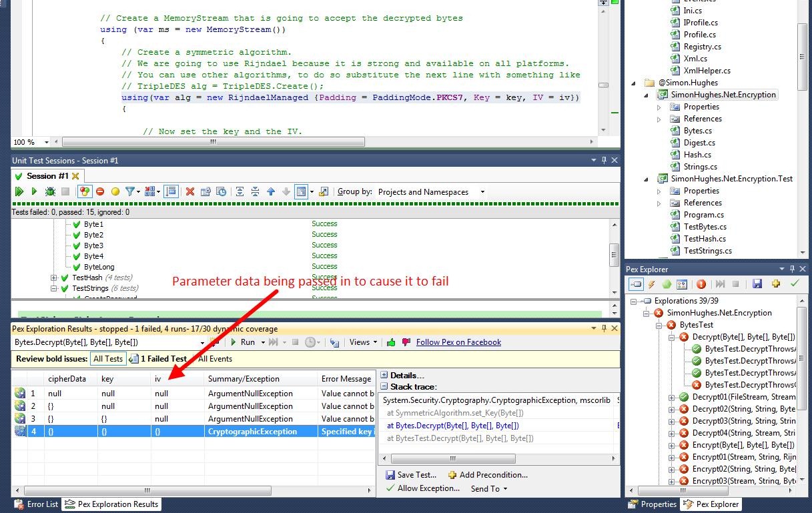This screenshot has height=513, width=812.
Task: Click the Save Test button
Action: pos(411,475)
